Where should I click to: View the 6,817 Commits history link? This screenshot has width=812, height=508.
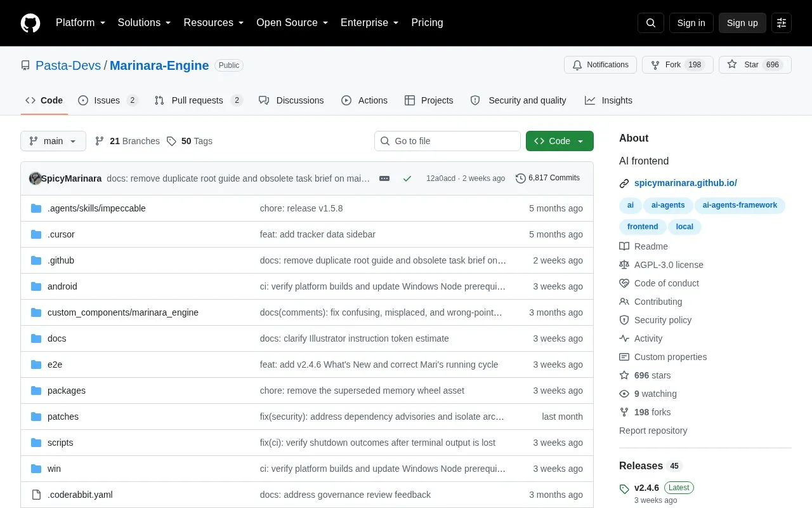coord(548,178)
